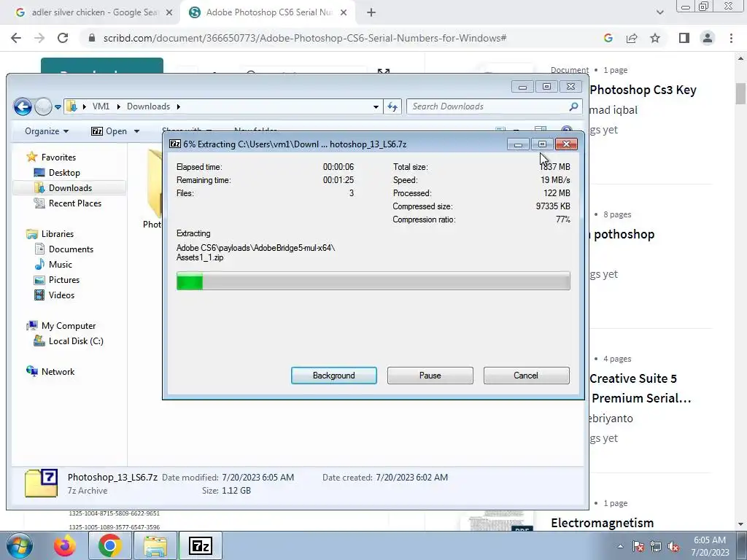Click Scribd page vertical scrollbar

point(740,94)
